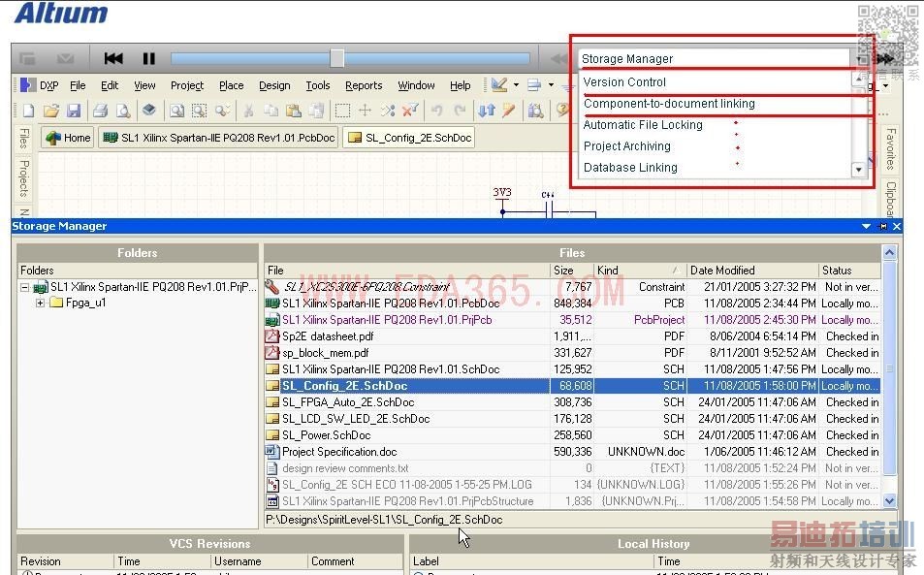Click the Redo arrow icon

click(x=460, y=111)
